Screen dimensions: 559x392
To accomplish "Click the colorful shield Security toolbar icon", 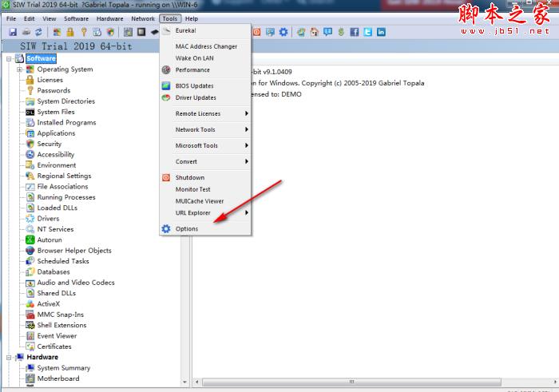I will point(110,32).
